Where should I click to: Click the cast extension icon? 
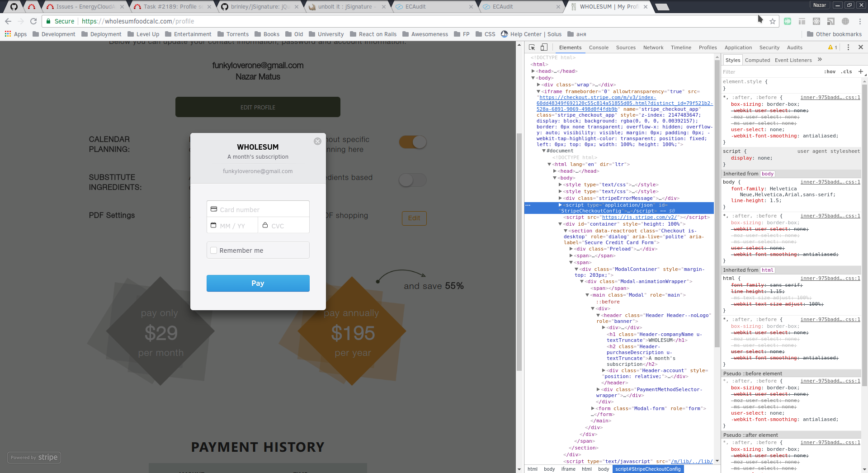[831, 21]
